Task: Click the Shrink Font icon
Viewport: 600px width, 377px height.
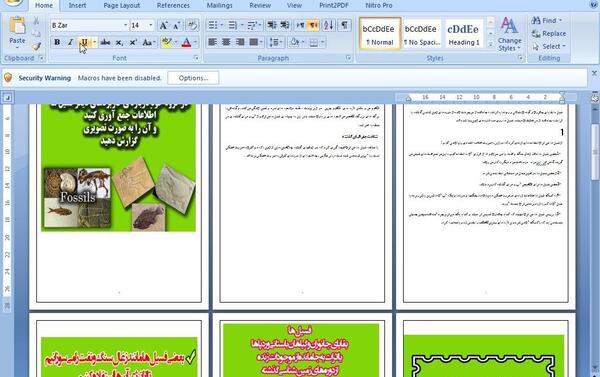Action: (177, 25)
